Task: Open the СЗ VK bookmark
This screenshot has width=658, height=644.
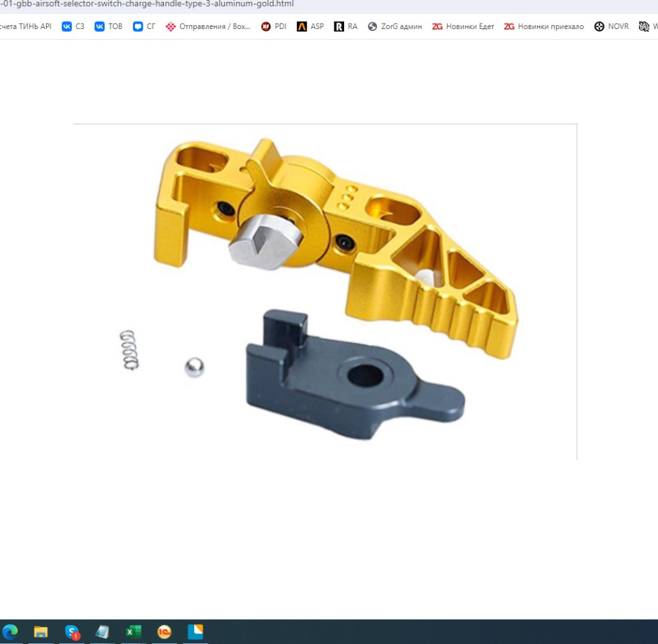Action: 73,26
